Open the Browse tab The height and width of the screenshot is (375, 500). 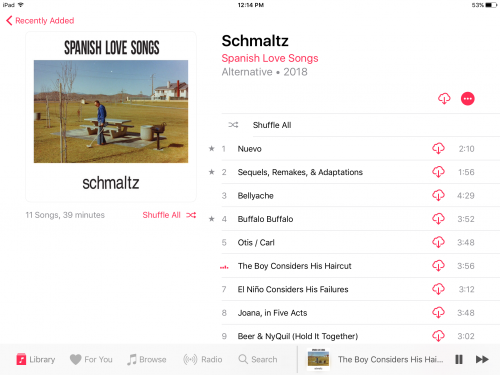[x=146, y=359]
